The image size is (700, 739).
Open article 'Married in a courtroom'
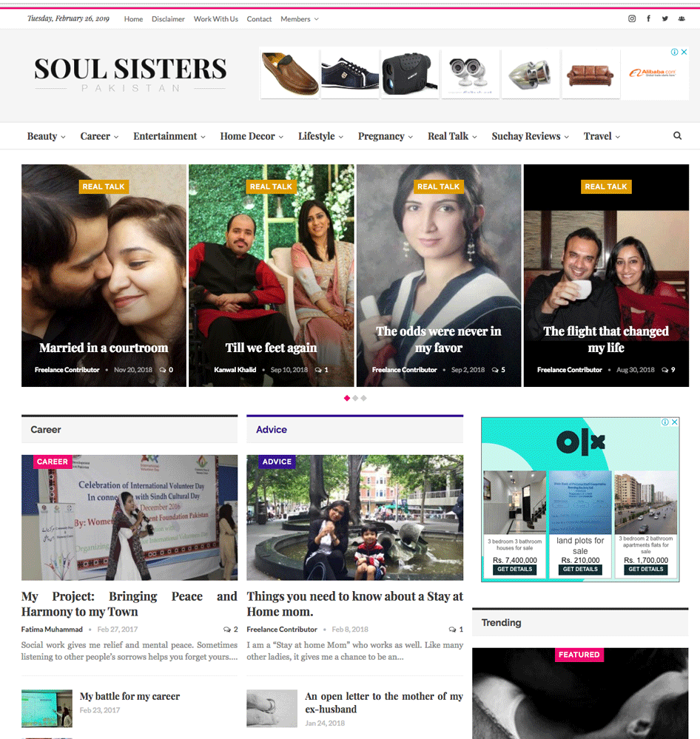pos(104,348)
